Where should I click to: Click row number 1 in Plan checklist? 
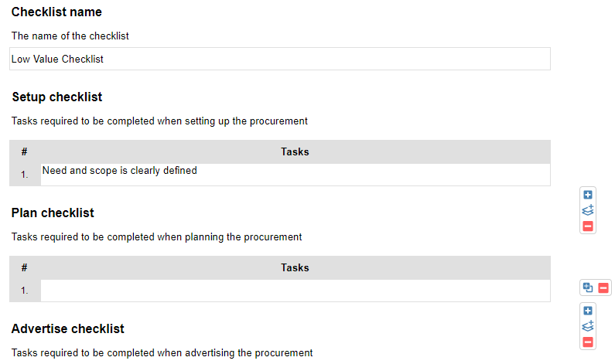coord(25,291)
